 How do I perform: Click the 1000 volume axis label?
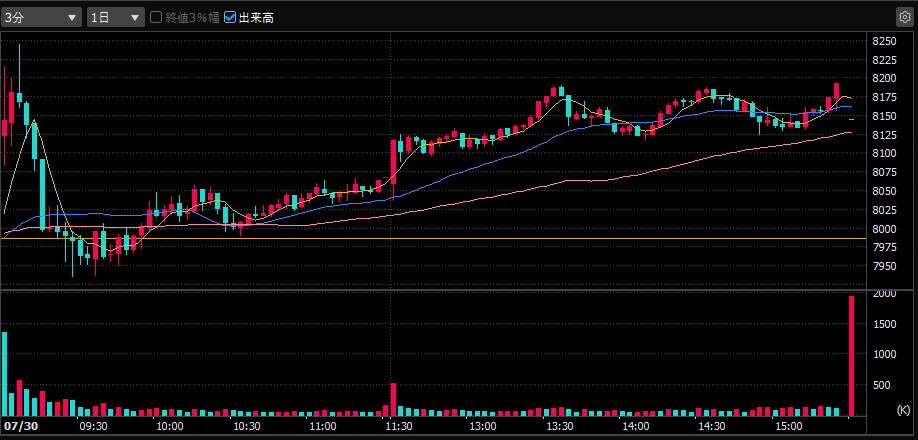[x=884, y=354]
